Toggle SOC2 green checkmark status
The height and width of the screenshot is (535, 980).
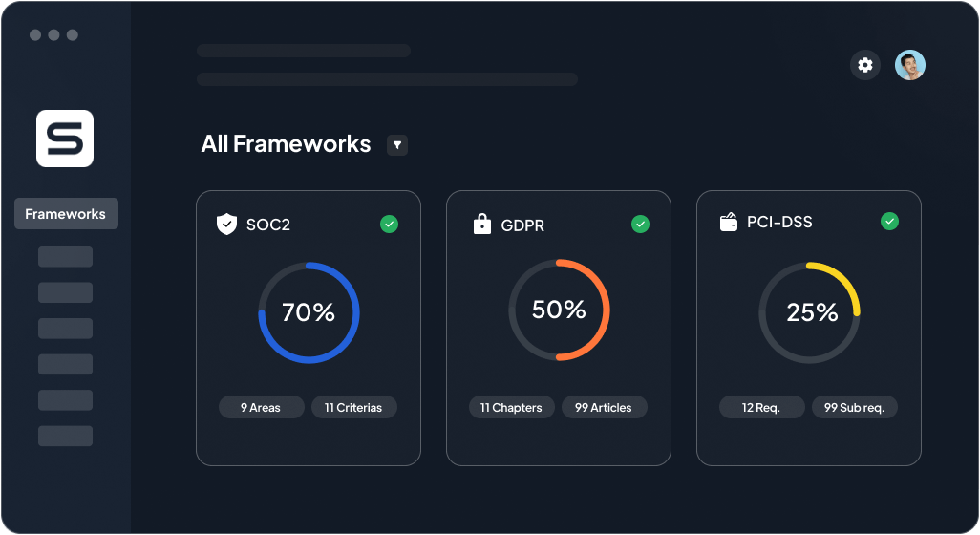389,224
